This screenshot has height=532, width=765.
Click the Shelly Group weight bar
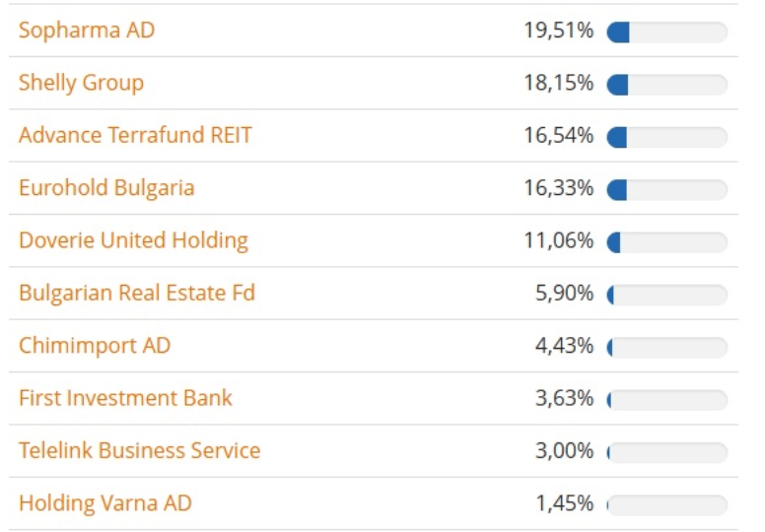click(667, 85)
